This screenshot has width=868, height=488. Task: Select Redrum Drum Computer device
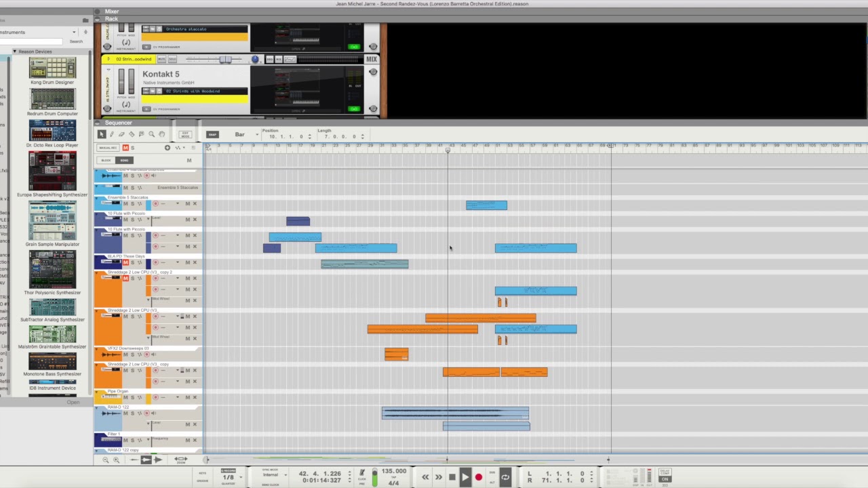[52, 102]
